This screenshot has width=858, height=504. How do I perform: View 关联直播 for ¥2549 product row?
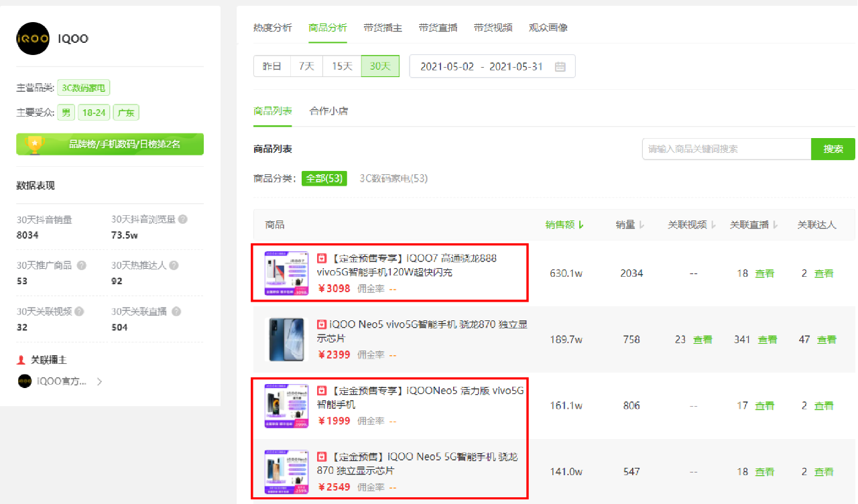[765, 472]
